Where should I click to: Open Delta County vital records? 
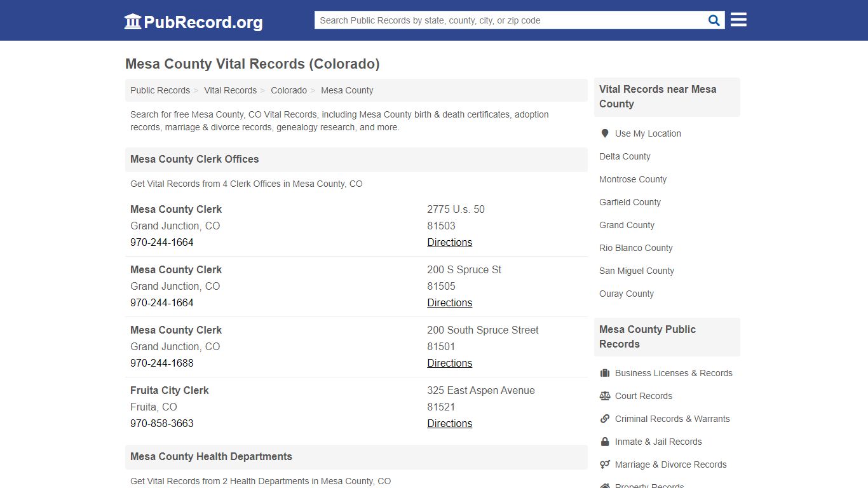coord(625,156)
